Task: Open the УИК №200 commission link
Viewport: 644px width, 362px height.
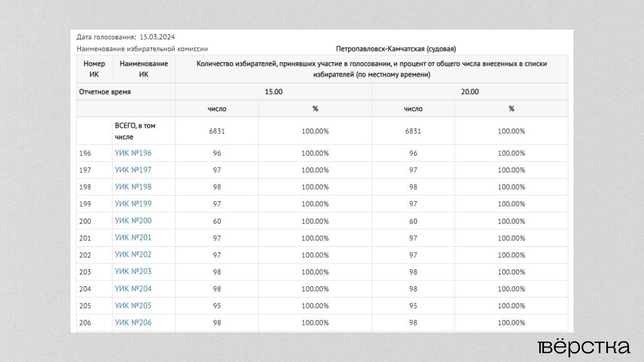Action: (133, 221)
